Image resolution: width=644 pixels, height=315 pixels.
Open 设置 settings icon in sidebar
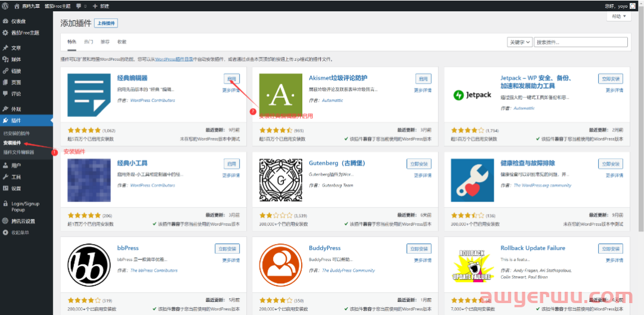[x=5, y=189]
